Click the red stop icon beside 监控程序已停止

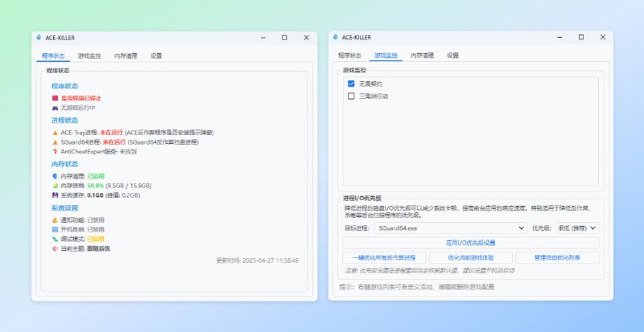point(55,99)
